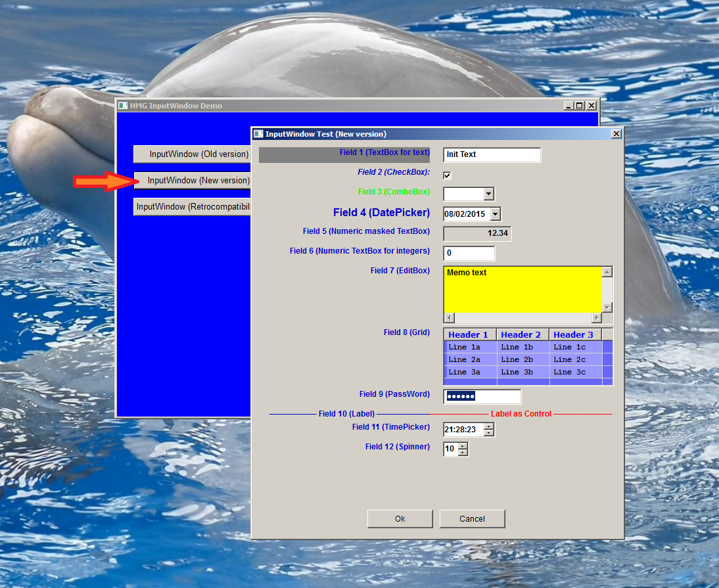
Task: Click the TimePicker down arrow to decrease time
Action: pyautogui.click(x=489, y=431)
